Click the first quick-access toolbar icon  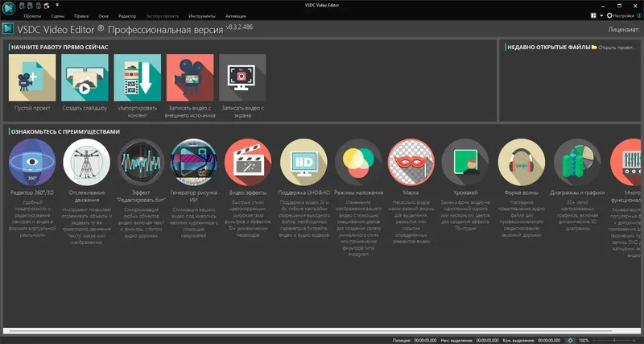click(x=23, y=6)
